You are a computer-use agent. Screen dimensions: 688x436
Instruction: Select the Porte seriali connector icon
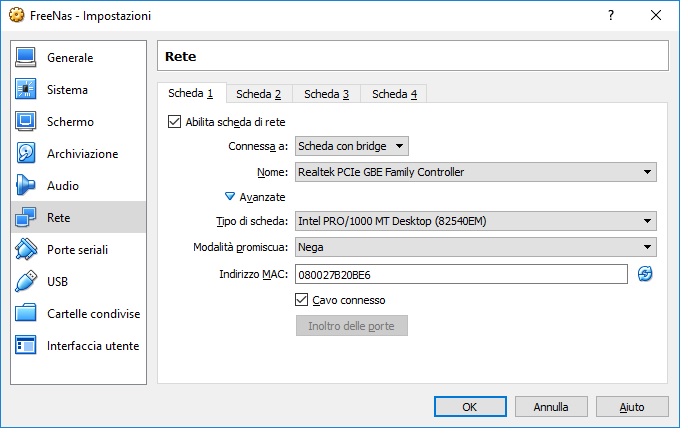(25, 250)
